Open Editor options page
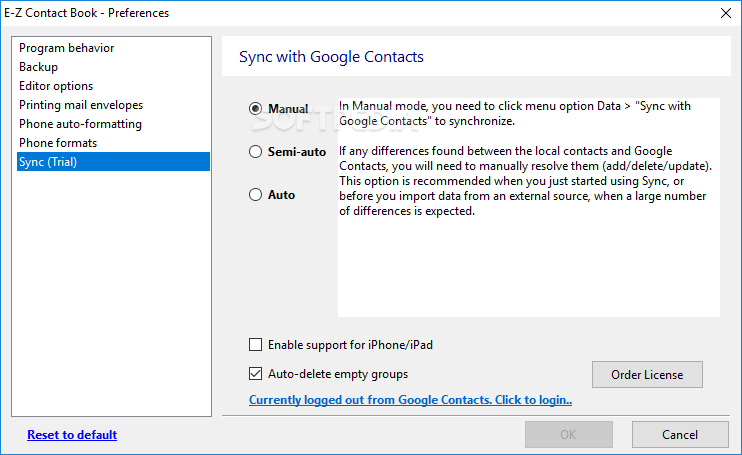 (113, 86)
